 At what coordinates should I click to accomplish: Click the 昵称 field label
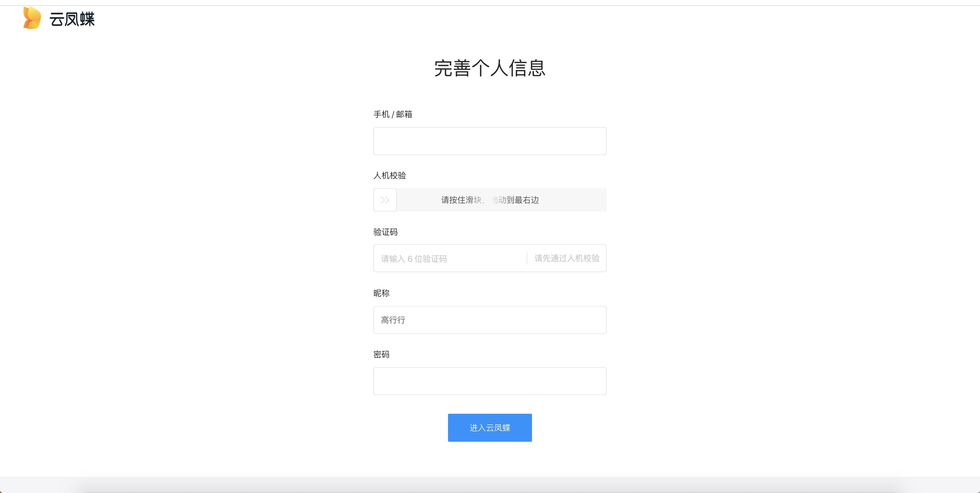(381, 293)
